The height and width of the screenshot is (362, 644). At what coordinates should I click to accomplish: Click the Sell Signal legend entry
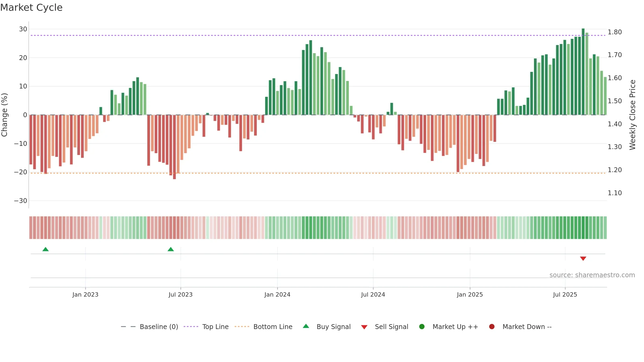coord(385,327)
